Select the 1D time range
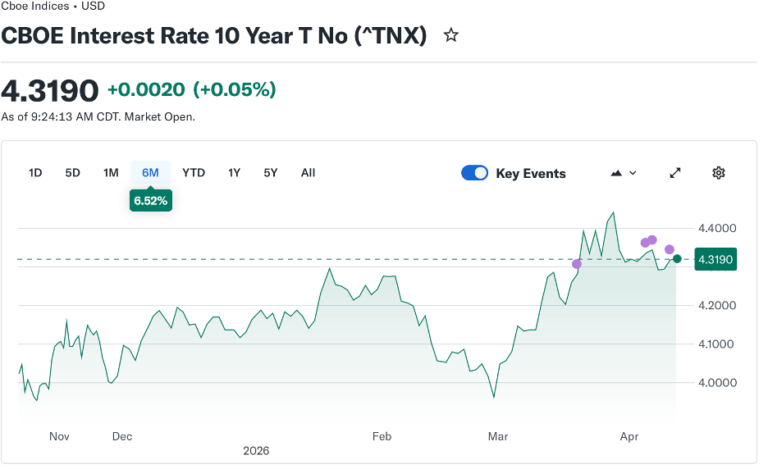 pos(36,173)
